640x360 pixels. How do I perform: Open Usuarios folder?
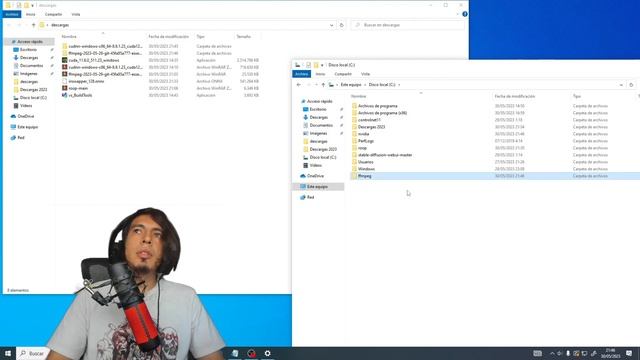(x=365, y=162)
